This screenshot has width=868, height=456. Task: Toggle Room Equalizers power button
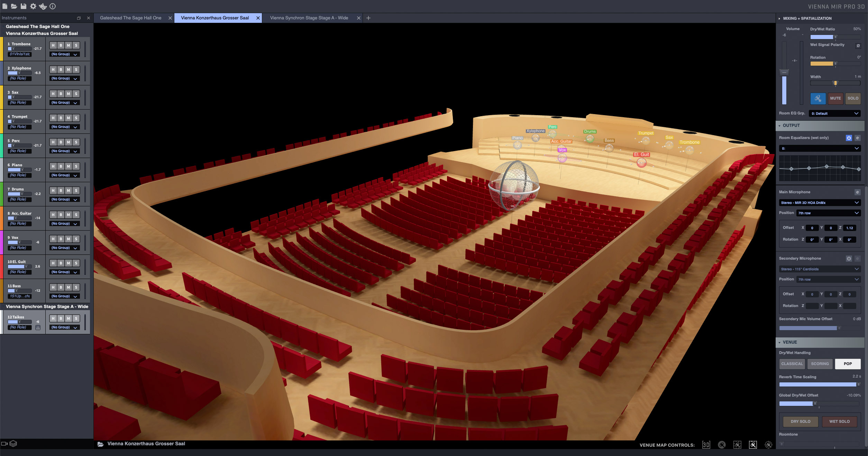(x=849, y=138)
